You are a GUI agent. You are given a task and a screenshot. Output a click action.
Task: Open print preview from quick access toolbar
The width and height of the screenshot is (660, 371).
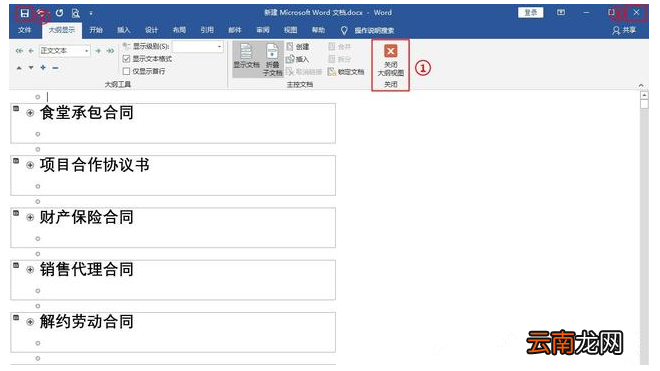(x=76, y=13)
